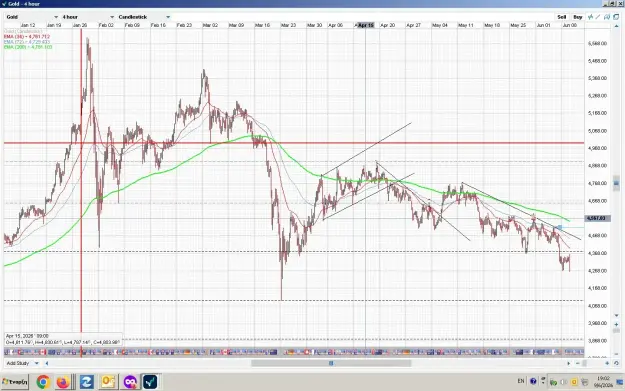Click the EMA (72) indicator label
The height and width of the screenshot is (391, 625).
click(27, 42)
